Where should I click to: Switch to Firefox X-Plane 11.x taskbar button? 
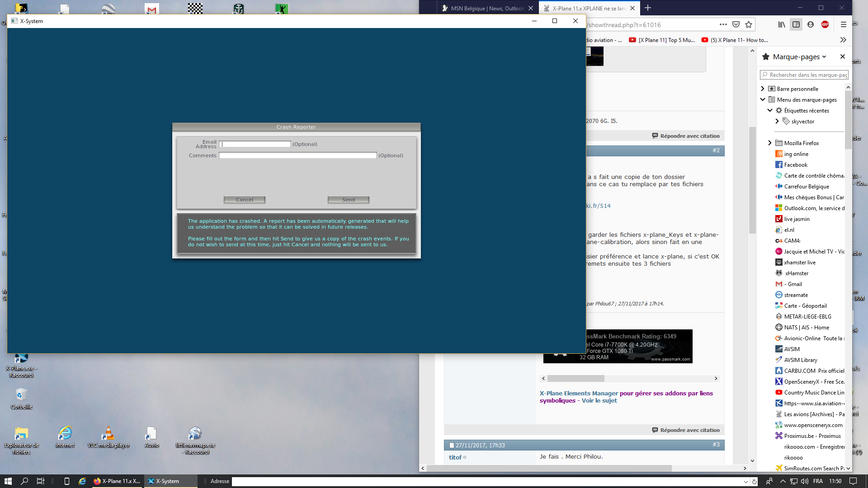117,481
